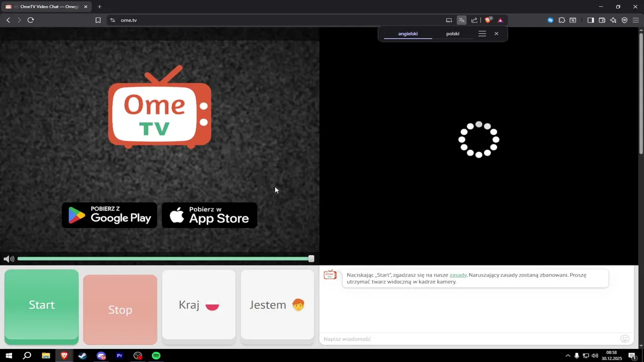Image resolution: width=644 pixels, height=362 pixels.
Task: Open the Shazam extension icon
Action: 550,20
